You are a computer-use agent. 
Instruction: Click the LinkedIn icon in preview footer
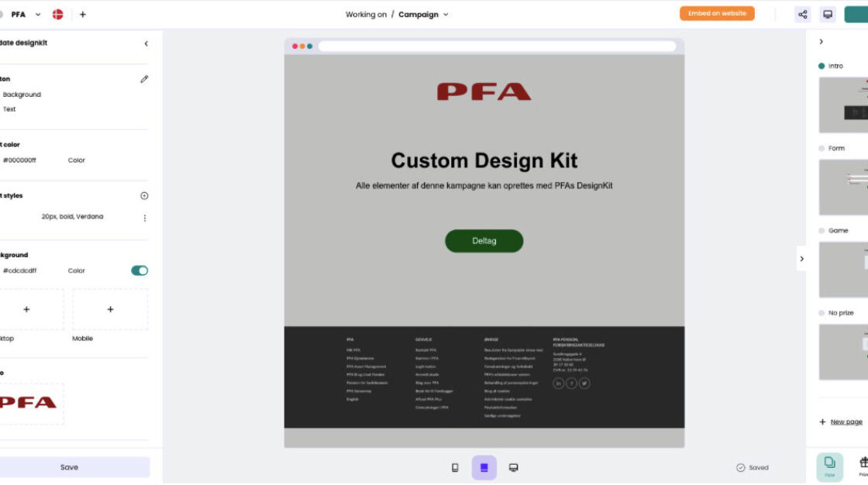558,384
